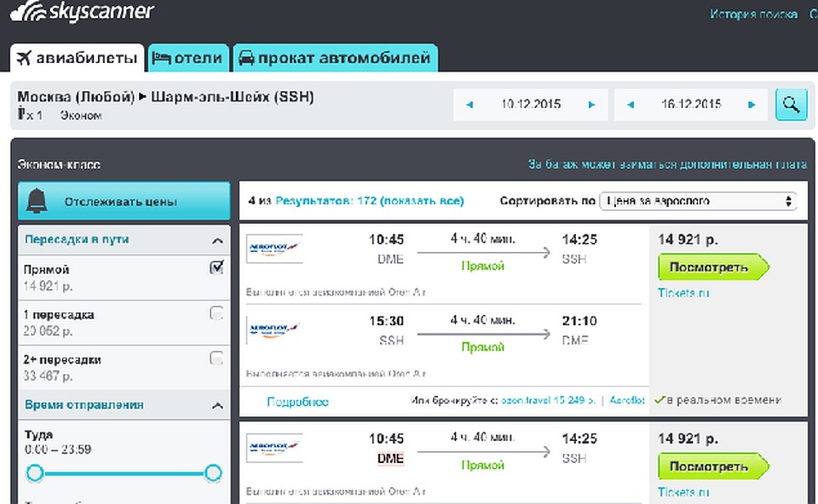
Task: Switch to the отели tab
Action: point(188,58)
